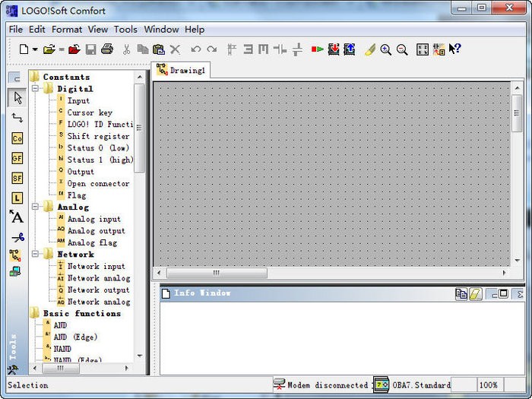The width and height of the screenshot is (532, 399).
Task: Save the current drawing
Action: (90, 49)
